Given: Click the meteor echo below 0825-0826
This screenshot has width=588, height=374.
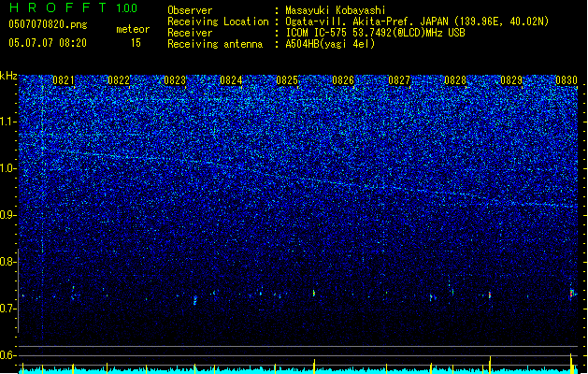Looking at the screenshot, I should [x=314, y=293].
